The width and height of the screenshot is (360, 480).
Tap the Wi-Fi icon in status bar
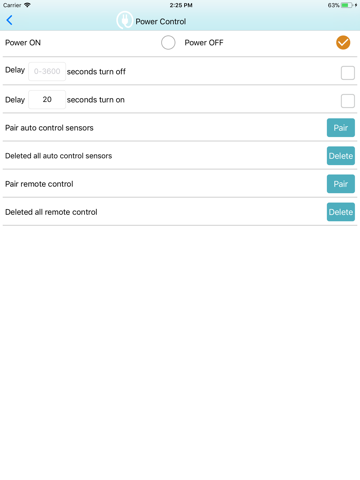tap(27, 5)
